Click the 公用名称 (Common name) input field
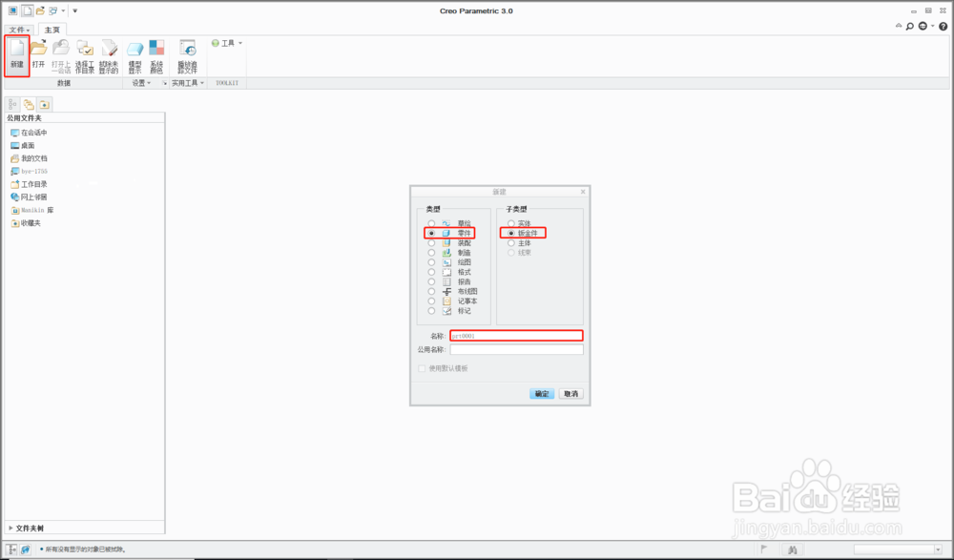This screenshot has width=954, height=560. click(x=516, y=349)
